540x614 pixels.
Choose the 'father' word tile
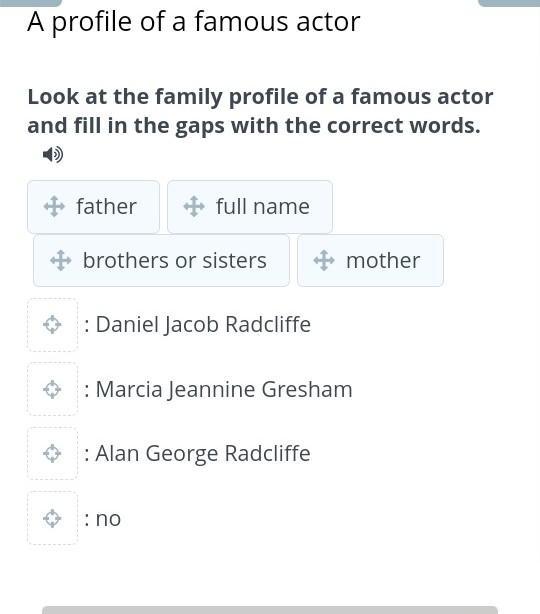point(94,207)
